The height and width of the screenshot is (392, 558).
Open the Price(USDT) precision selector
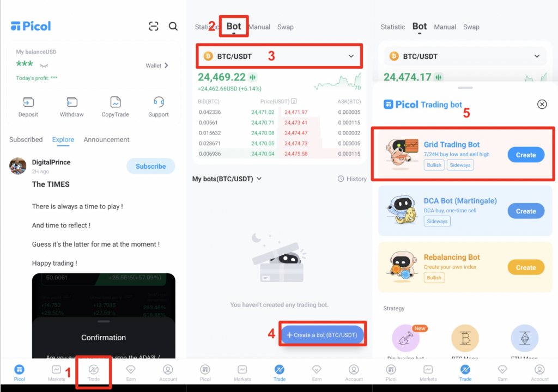(x=294, y=101)
